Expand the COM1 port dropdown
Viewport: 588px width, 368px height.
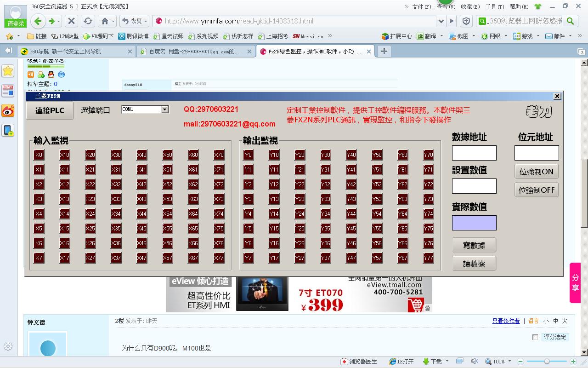(x=164, y=109)
